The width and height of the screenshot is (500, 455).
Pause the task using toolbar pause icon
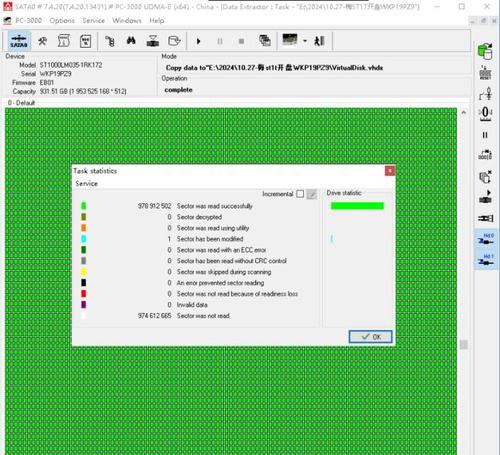pos(220,41)
